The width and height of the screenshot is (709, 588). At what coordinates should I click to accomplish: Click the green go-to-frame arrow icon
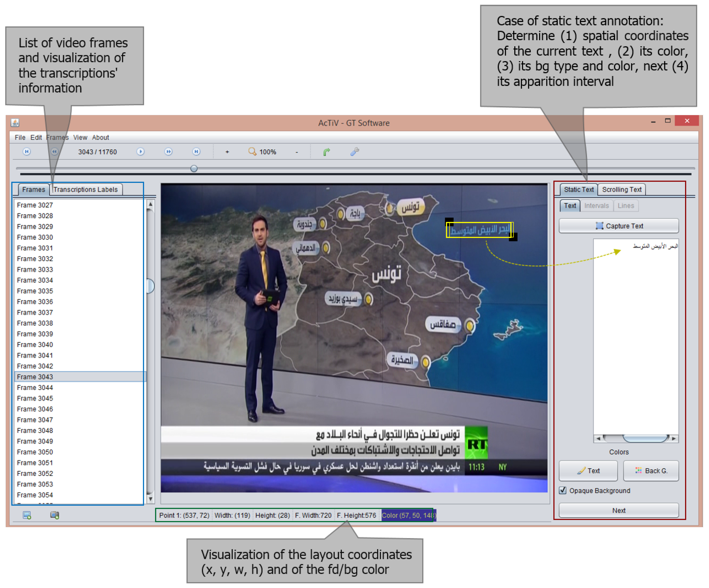tap(326, 152)
